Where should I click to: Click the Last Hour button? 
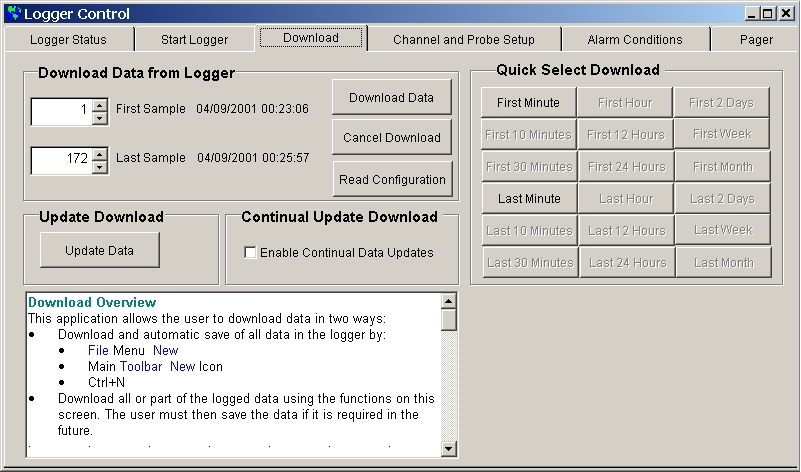[x=626, y=199]
